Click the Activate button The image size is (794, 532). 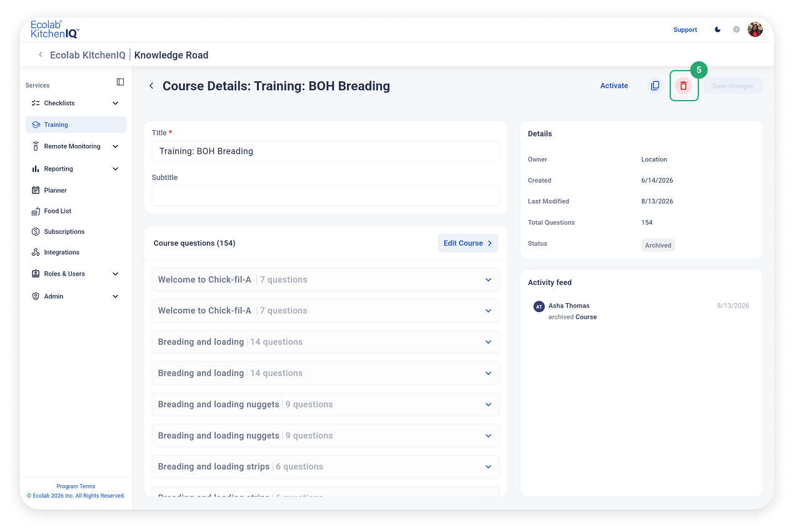click(614, 86)
